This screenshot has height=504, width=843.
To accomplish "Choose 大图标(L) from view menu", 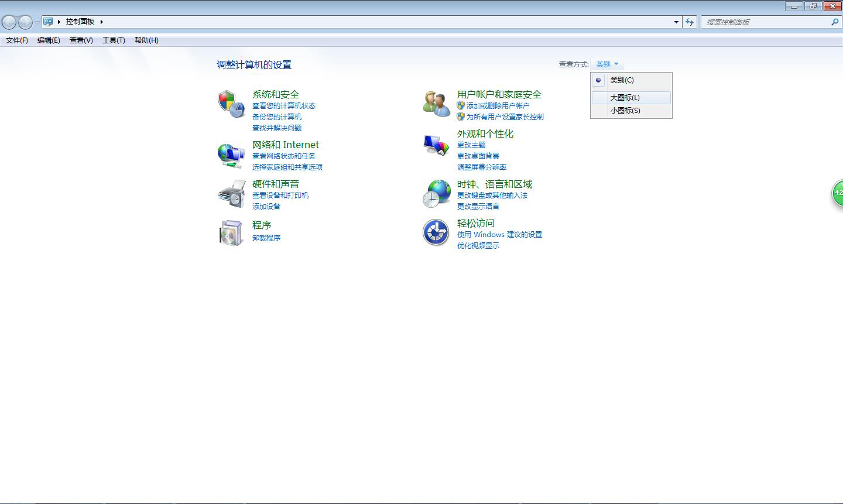I will click(x=631, y=98).
